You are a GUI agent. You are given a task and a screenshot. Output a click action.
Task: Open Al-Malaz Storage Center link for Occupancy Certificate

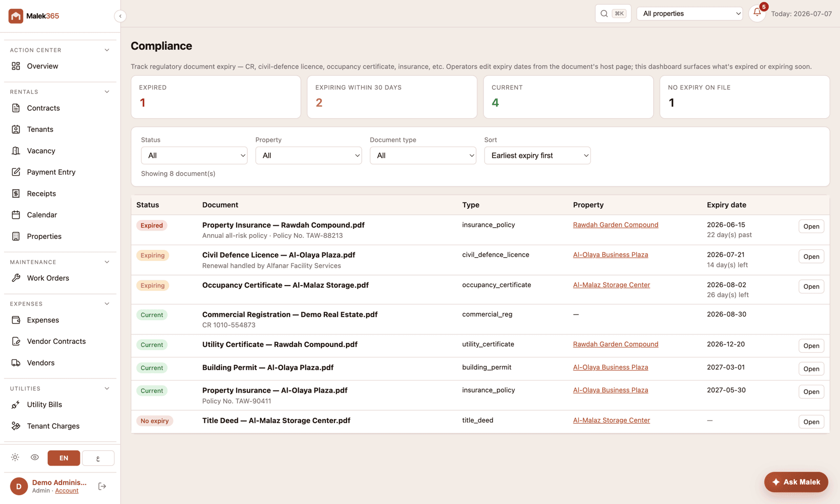[612, 285]
